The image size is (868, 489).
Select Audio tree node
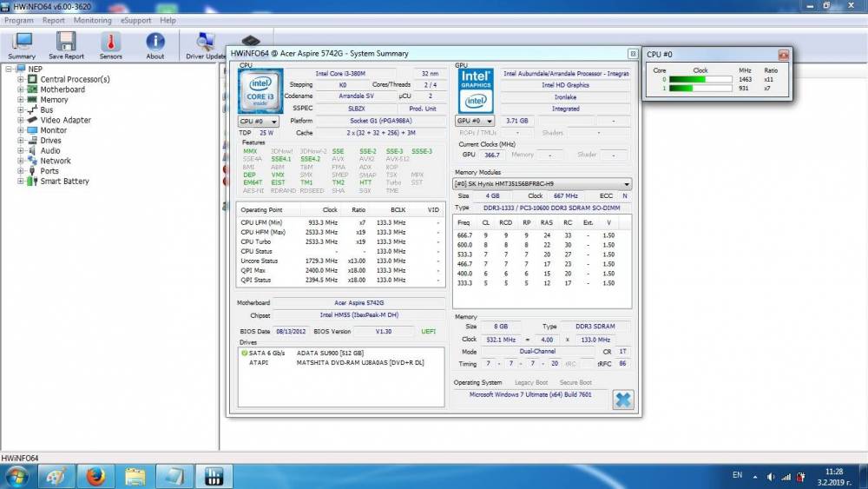click(49, 150)
